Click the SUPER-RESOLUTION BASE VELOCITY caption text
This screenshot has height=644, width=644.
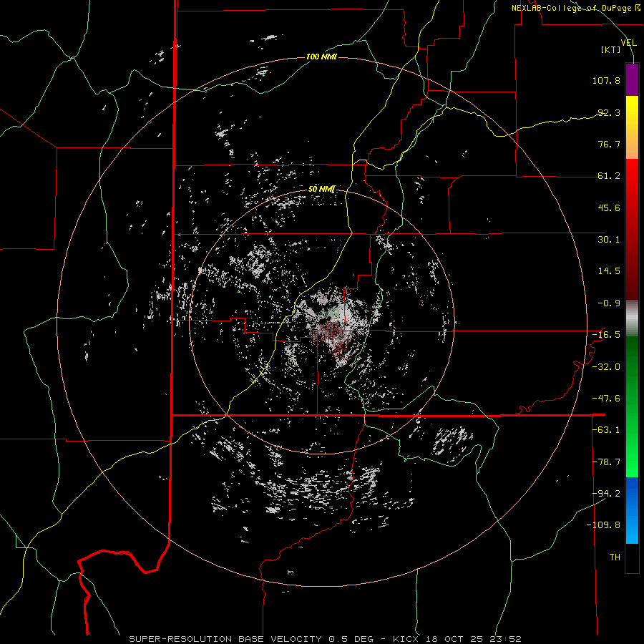[225, 639]
